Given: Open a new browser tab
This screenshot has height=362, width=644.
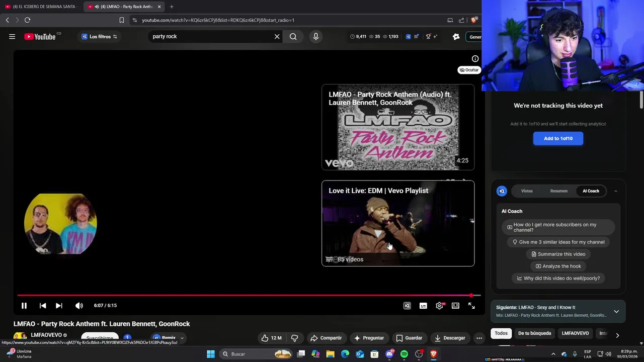Looking at the screenshot, I should [x=172, y=7].
